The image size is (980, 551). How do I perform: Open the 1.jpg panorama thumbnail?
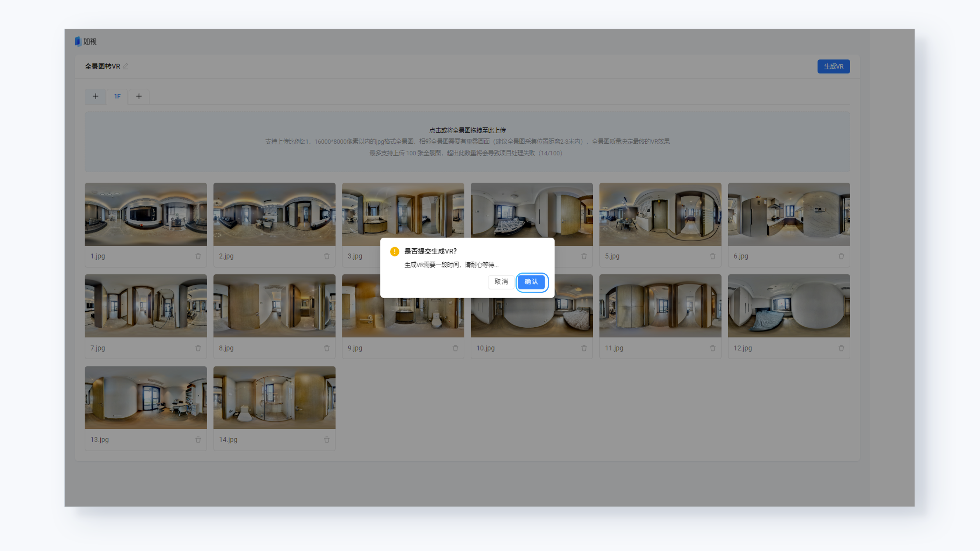click(x=146, y=214)
